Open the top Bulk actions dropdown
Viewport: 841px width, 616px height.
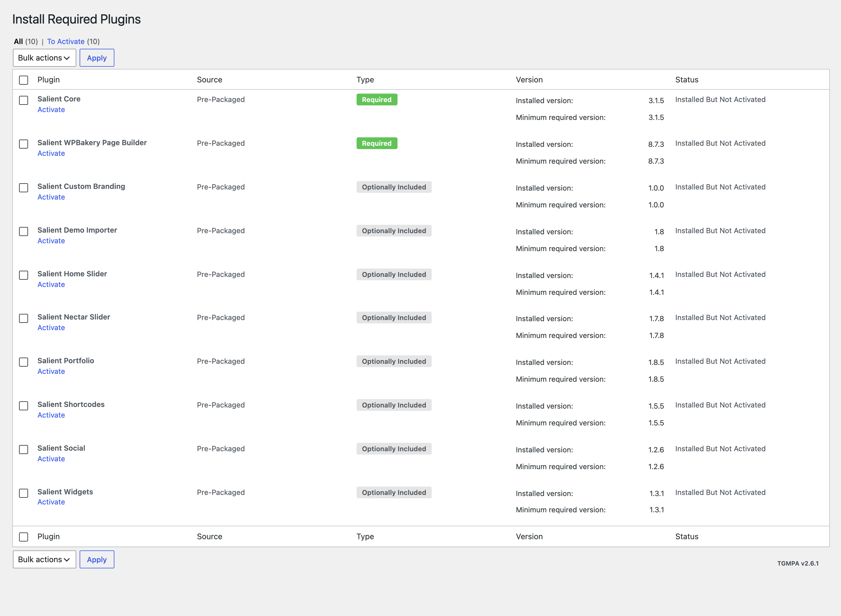point(44,58)
